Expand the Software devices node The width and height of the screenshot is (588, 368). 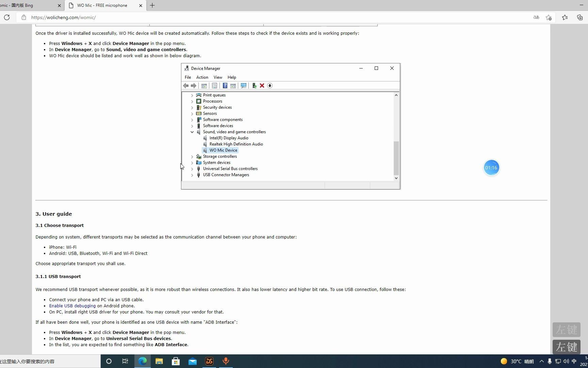coord(192,126)
